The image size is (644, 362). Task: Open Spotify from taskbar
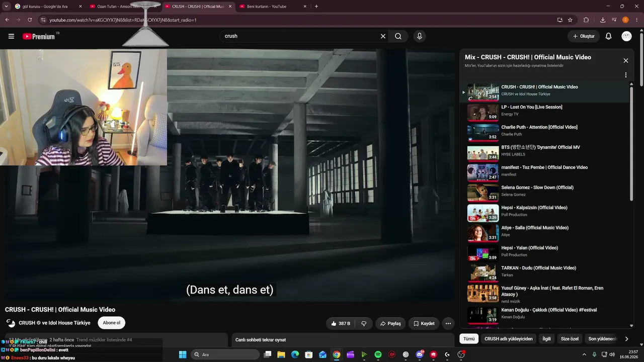pyautogui.click(x=378, y=354)
